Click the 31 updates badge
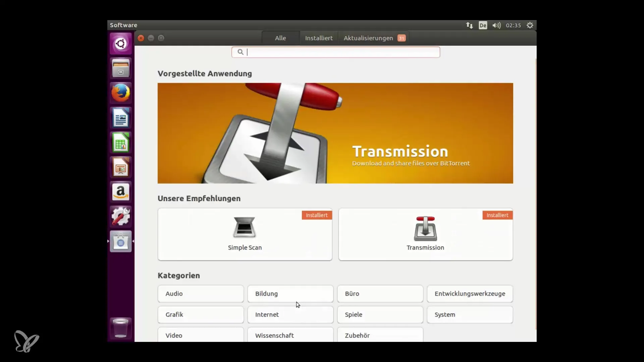 [401, 38]
